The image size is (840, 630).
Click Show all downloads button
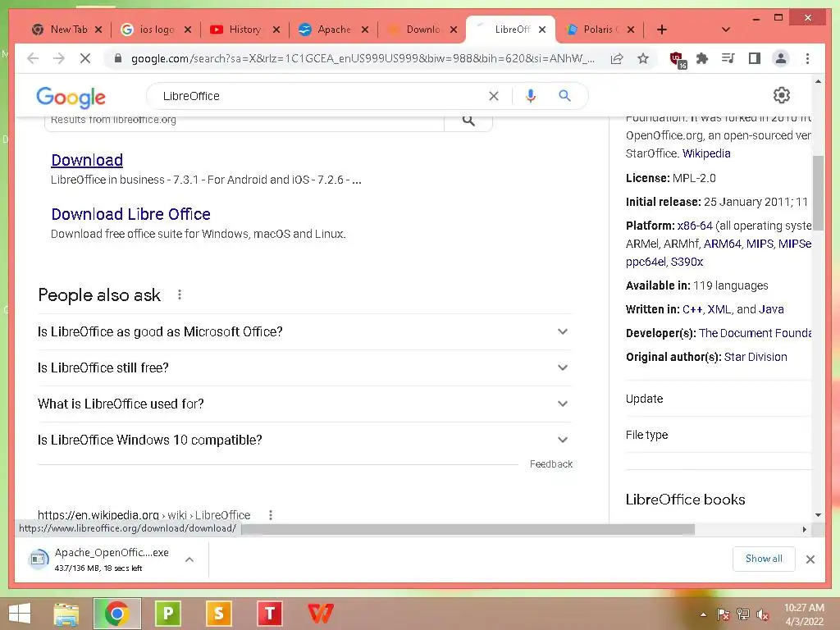(764, 559)
